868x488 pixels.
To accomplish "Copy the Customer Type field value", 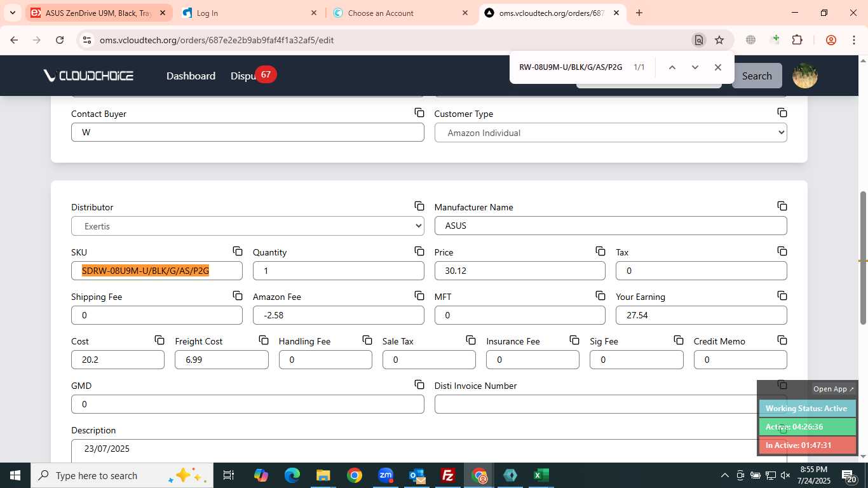I will coord(782,112).
